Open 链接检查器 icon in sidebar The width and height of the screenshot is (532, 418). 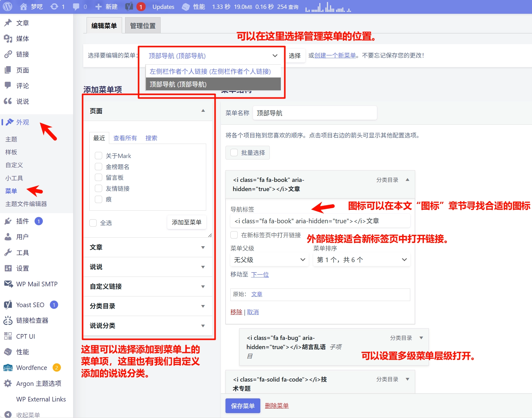click(x=8, y=320)
